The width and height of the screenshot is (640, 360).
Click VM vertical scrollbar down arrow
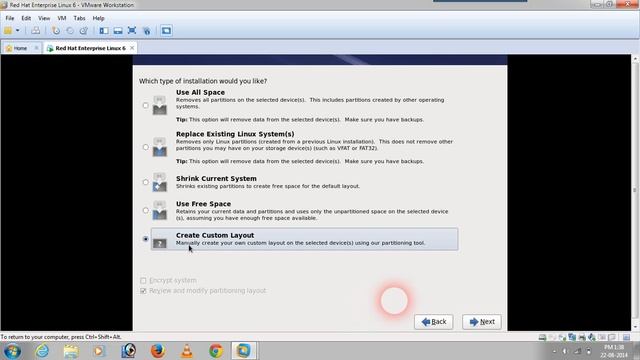635,326
